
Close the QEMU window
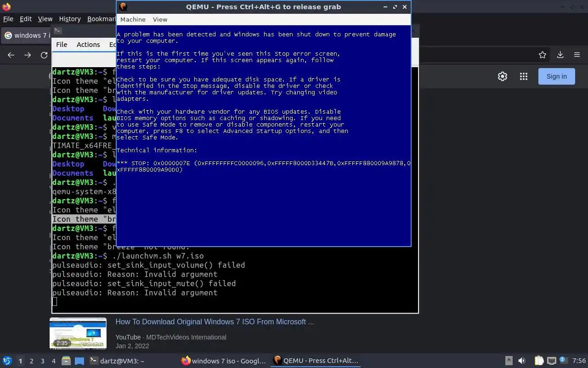[x=404, y=7]
